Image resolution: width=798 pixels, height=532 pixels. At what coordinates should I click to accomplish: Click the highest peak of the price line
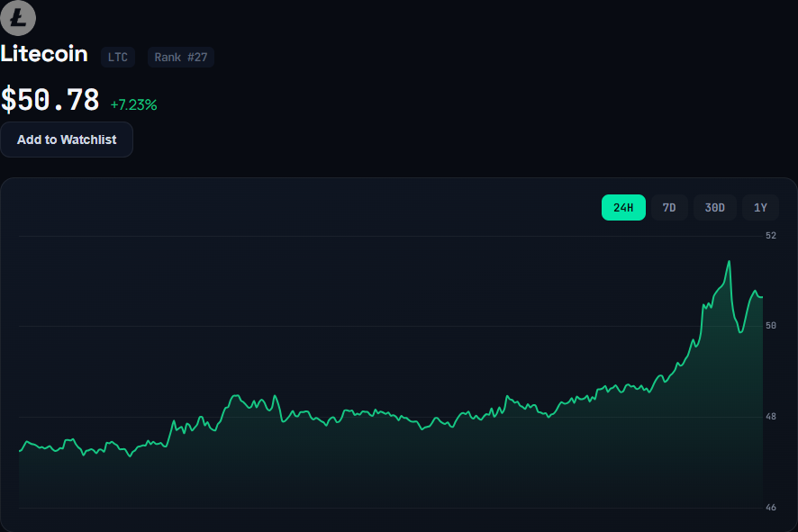(x=730, y=261)
